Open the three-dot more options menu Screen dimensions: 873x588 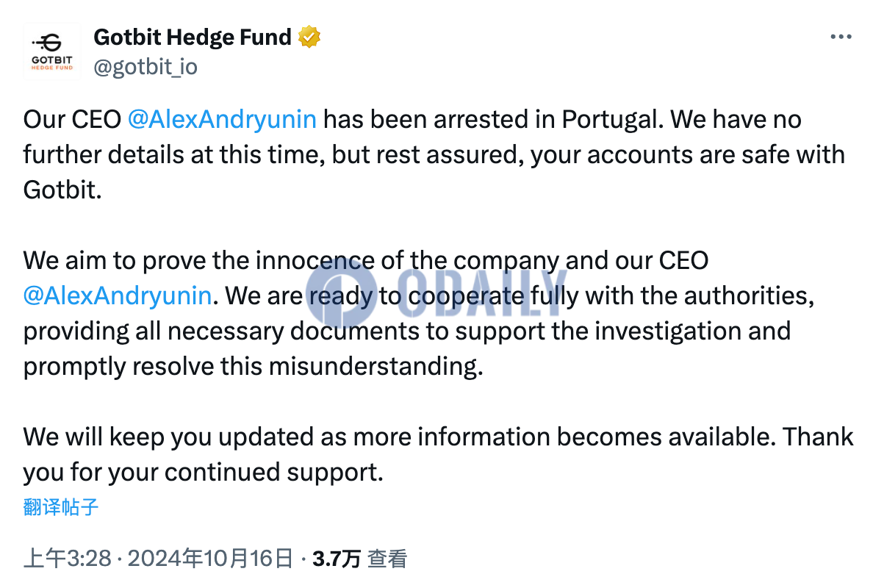click(841, 37)
